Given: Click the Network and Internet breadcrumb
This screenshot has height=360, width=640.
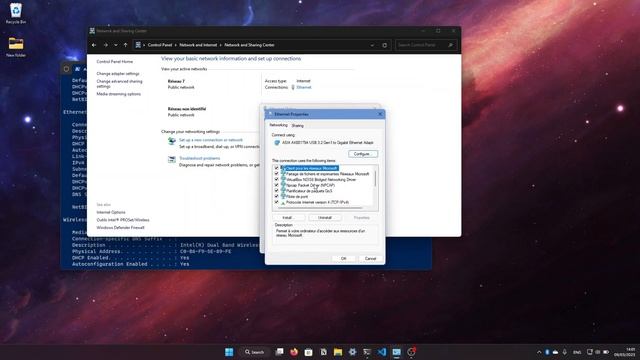Looking at the screenshot, I should [198, 45].
